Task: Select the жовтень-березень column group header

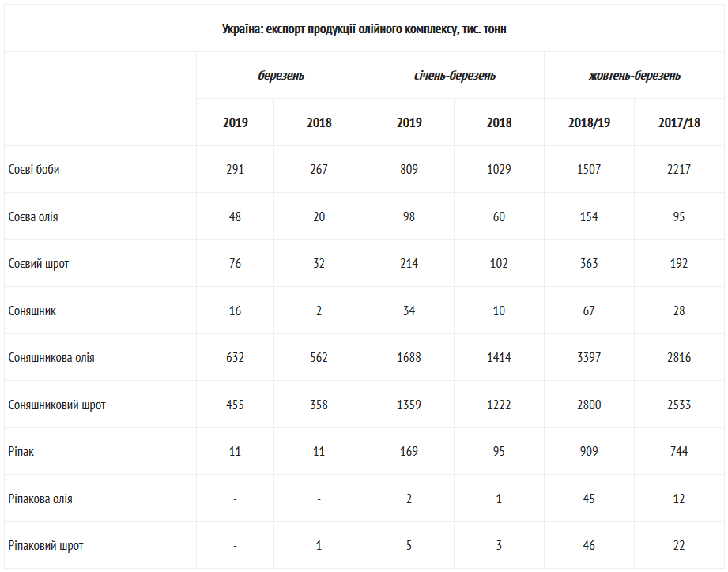Action: click(635, 76)
